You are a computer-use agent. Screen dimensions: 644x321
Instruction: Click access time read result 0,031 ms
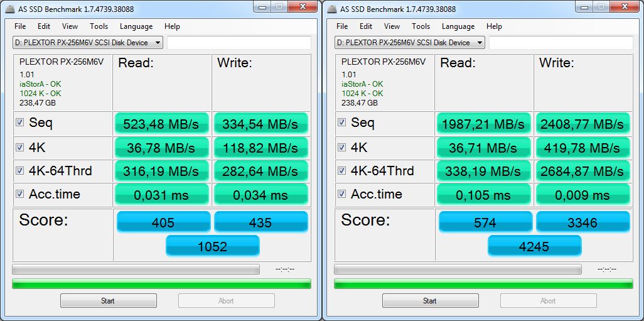click(162, 194)
